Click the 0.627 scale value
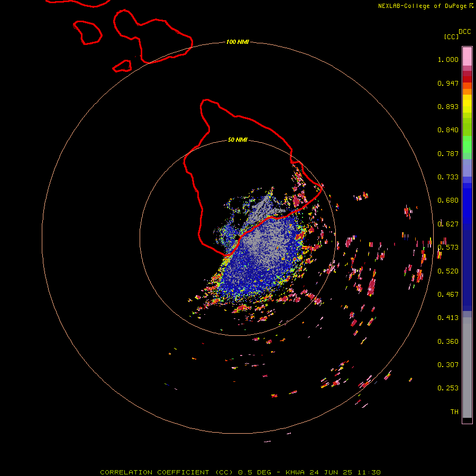 pyautogui.click(x=448, y=224)
